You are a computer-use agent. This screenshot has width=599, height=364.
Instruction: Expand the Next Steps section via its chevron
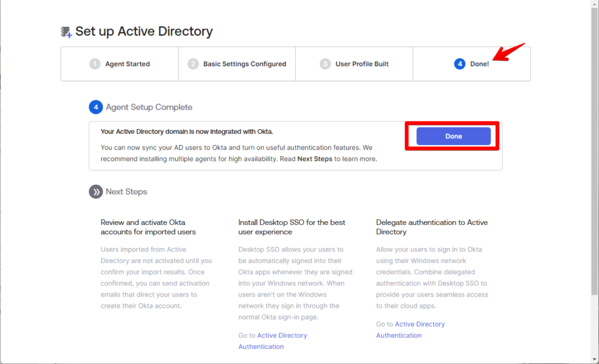(95, 191)
